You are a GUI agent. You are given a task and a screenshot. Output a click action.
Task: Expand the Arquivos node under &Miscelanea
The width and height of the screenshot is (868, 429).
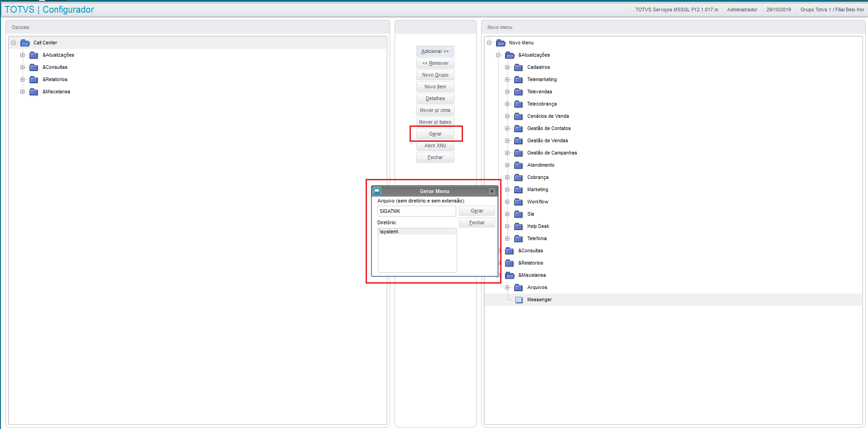pos(507,287)
